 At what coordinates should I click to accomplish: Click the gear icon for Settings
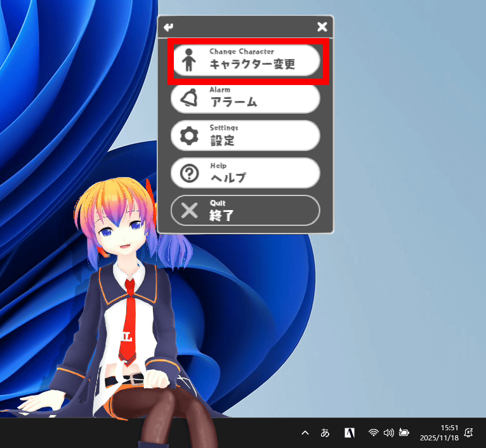point(189,136)
